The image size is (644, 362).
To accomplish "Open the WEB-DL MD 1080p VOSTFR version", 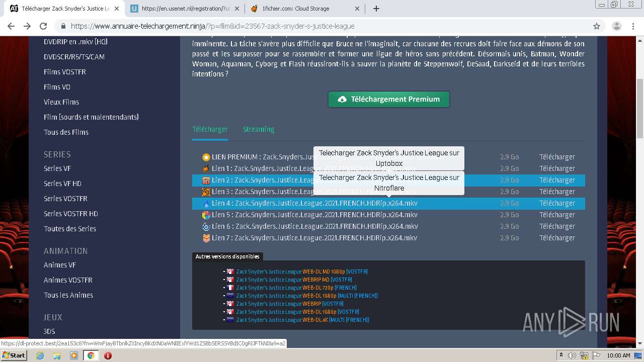I will [302, 271].
